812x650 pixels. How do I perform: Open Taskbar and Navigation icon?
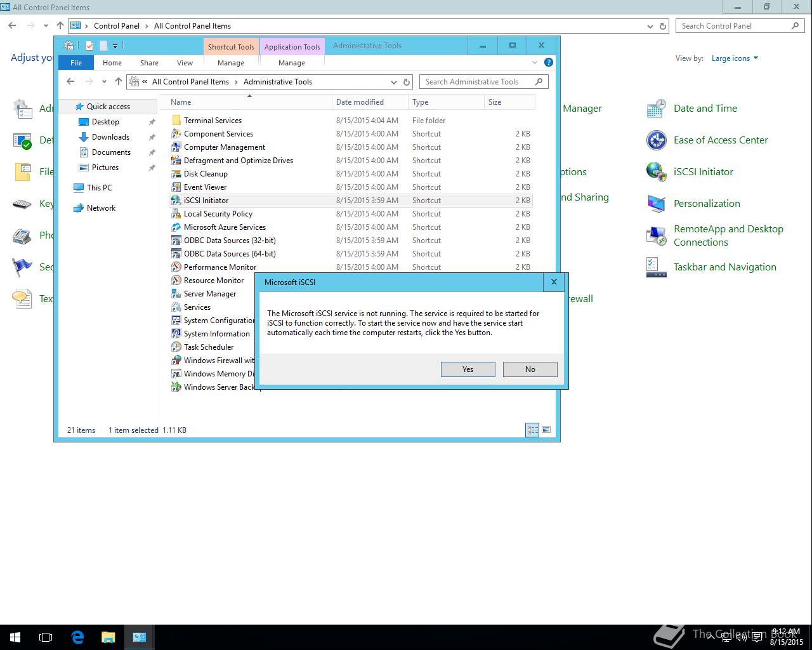[x=656, y=267]
